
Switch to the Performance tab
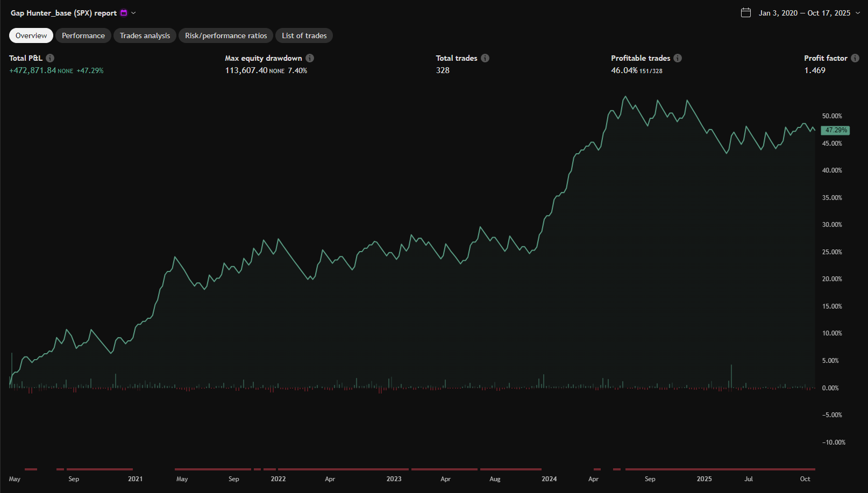pos(83,35)
